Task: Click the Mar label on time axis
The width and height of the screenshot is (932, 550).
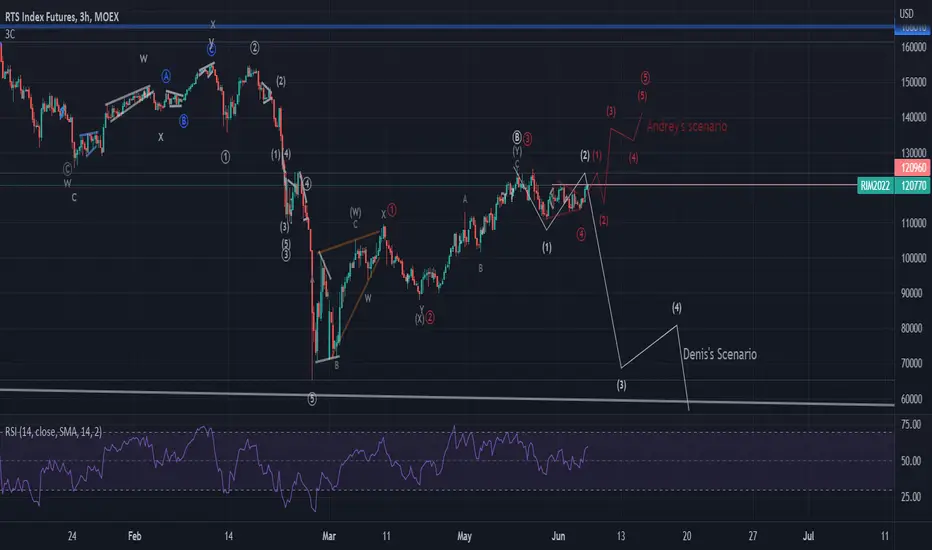Action: coord(329,536)
